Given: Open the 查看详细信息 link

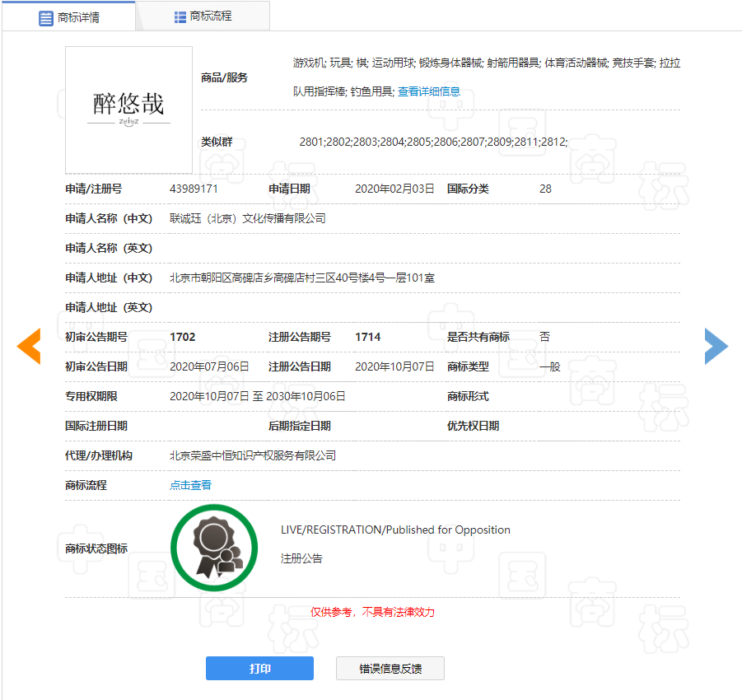Looking at the screenshot, I should tap(428, 92).
